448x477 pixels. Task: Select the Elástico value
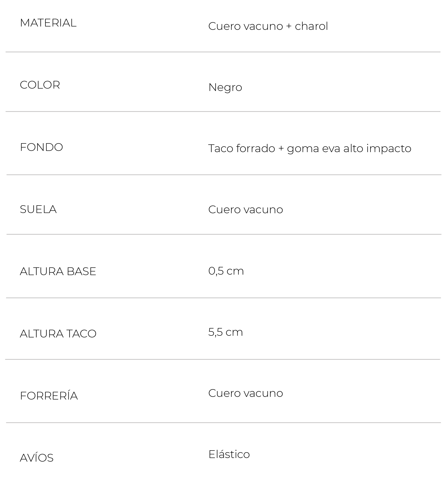pyautogui.click(x=229, y=454)
